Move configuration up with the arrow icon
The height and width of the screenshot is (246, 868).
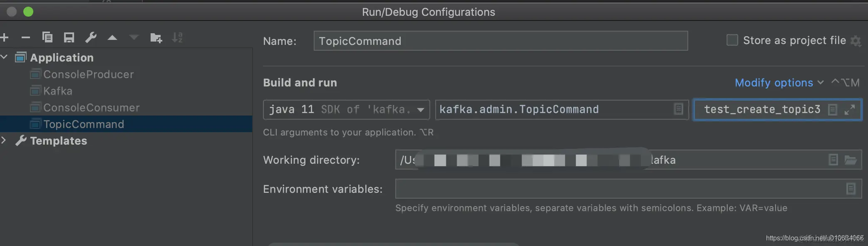pyautogui.click(x=112, y=38)
